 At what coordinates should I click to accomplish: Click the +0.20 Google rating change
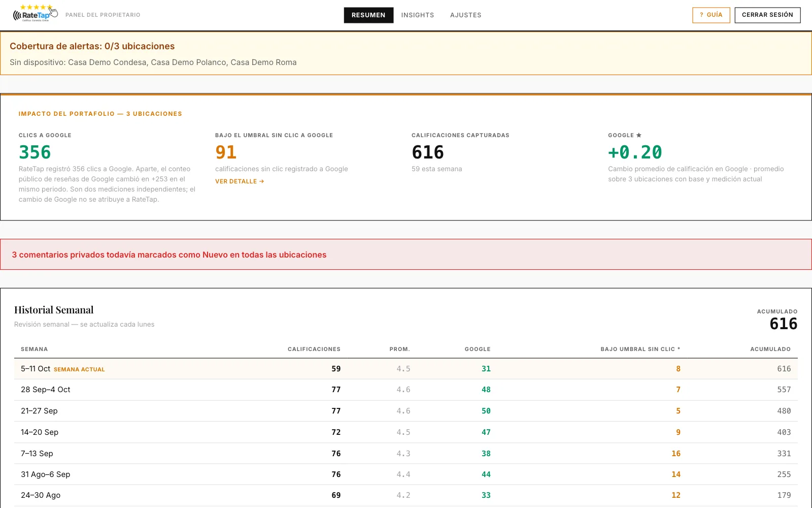(635, 152)
